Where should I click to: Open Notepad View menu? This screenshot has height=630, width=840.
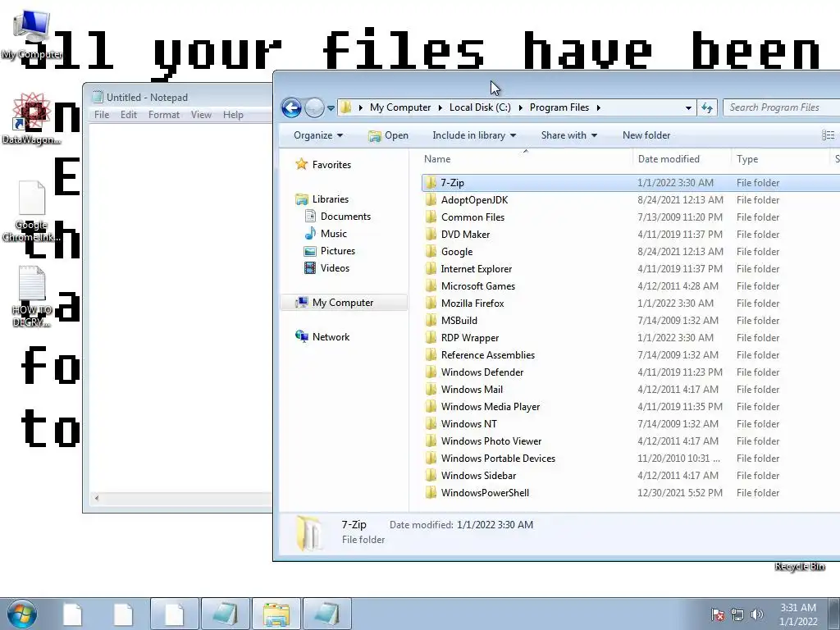202,115
